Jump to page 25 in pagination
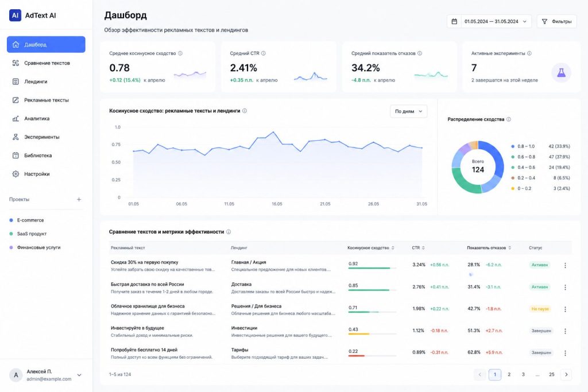 552,374
